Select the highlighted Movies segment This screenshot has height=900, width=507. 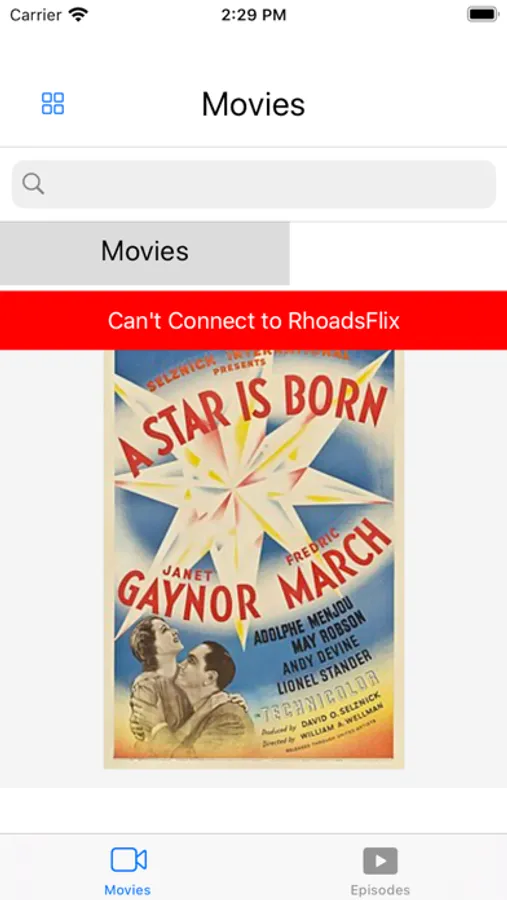pyautogui.click(x=145, y=253)
